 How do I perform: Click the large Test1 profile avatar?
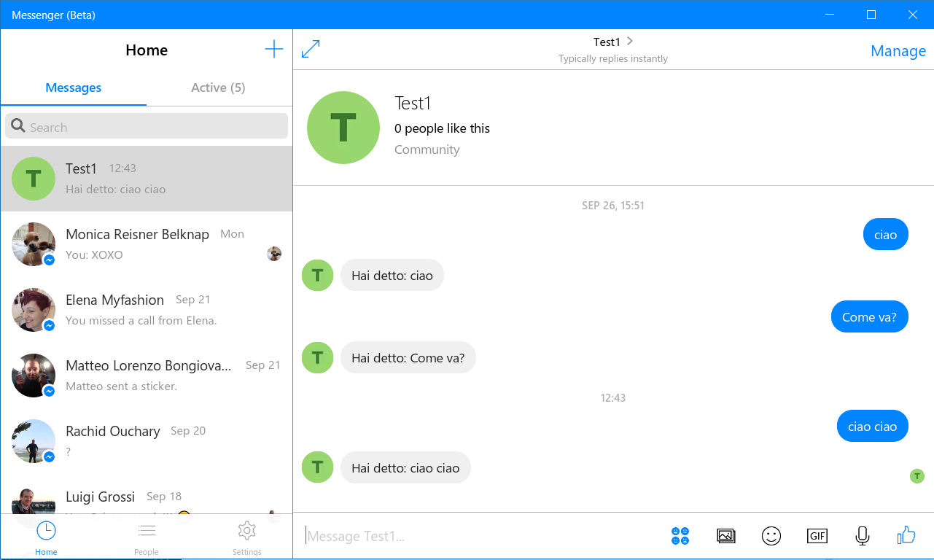point(343,128)
